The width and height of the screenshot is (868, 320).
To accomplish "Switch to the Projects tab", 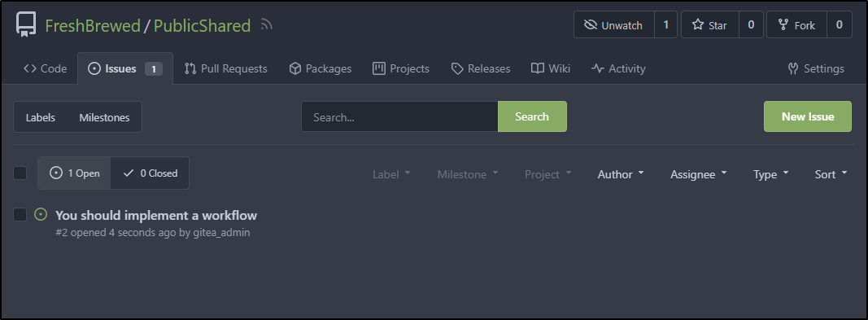I will 401,68.
